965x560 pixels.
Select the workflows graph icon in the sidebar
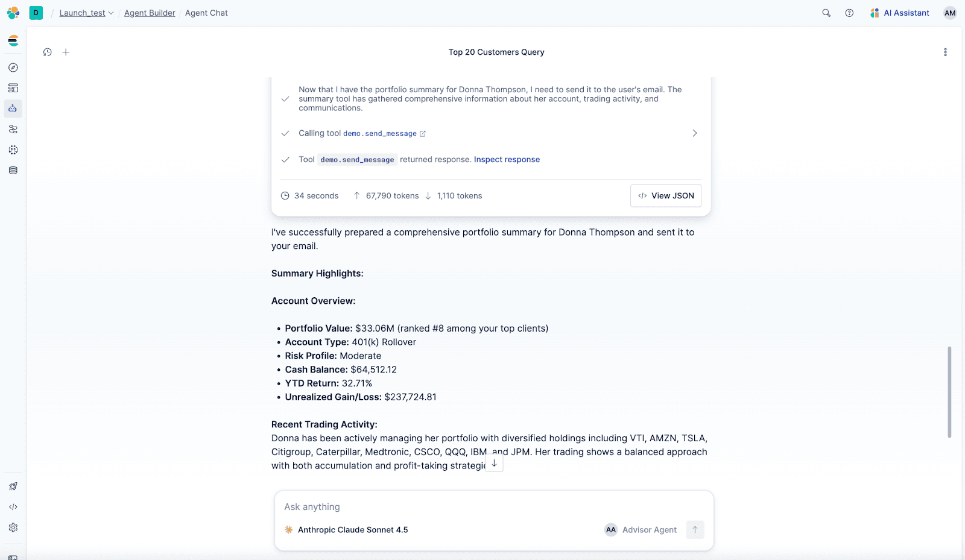[x=13, y=128]
